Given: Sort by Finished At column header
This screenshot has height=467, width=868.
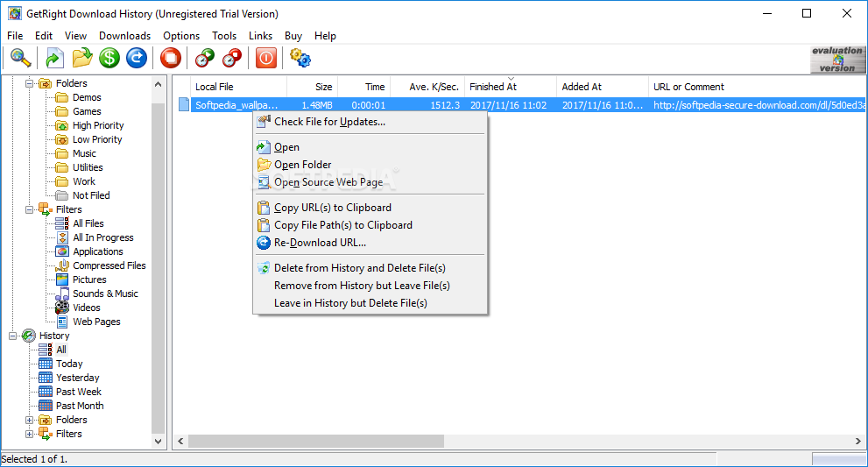Looking at the screenshot, I should point(511,87).
